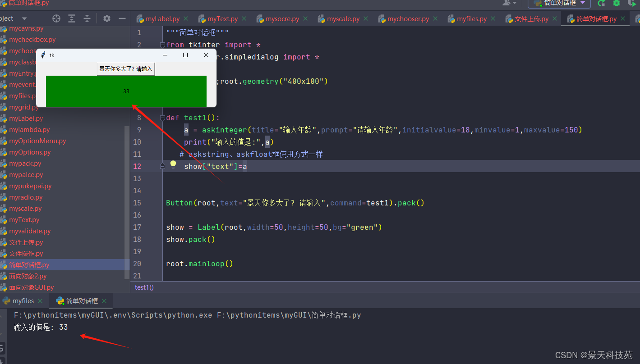Expand all items in Project panel
This screenshot has width=640, height=364.
tap(72, 18)
